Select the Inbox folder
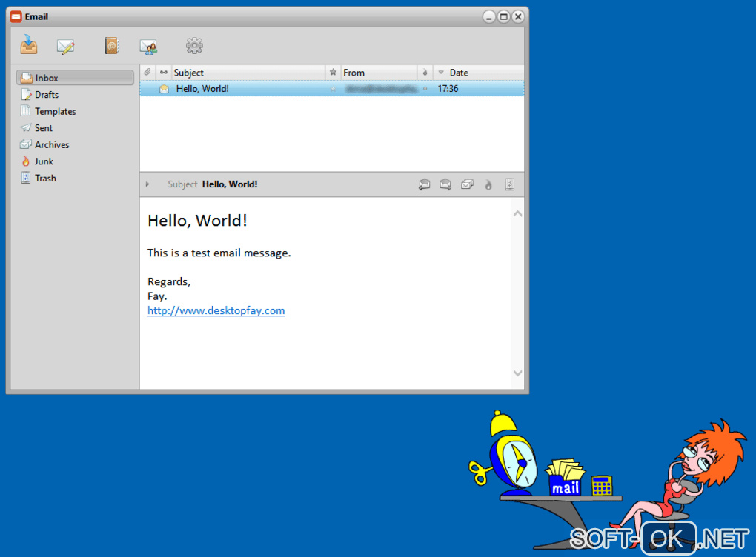The width and height of the screenshot is (756, 557). click(x=75, y=78)
